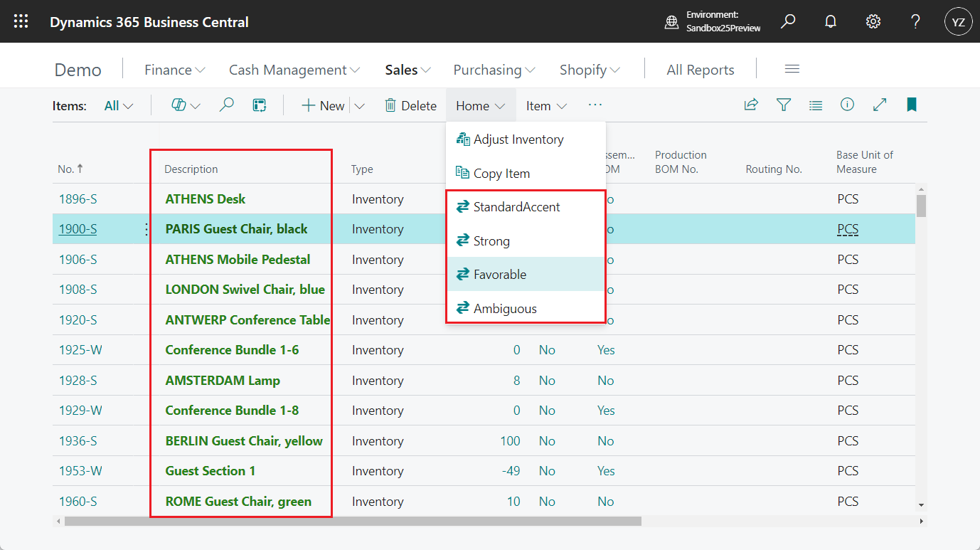Screen dimensions: 980x550
Task: Click the Delete button
Action: click(x=410, y=106)
